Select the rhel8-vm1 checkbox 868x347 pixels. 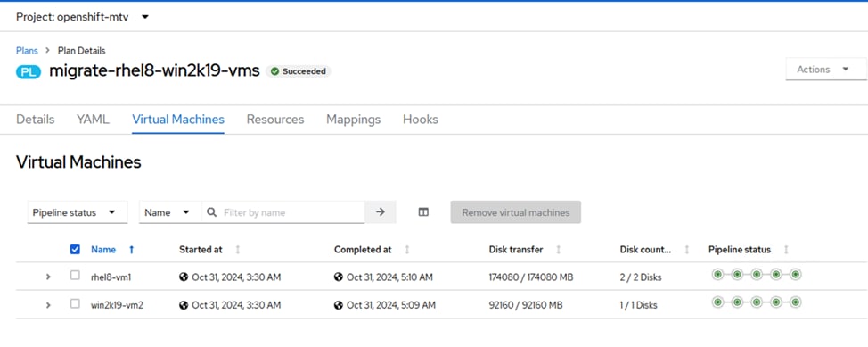[x=75, y=275]
